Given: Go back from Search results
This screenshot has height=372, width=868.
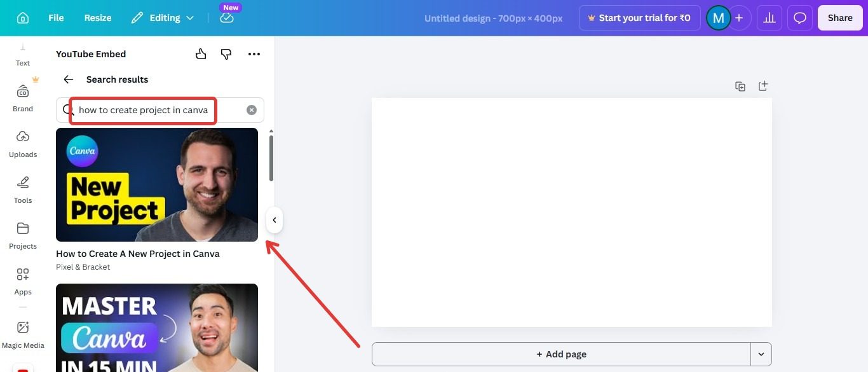Looking at the screenshot, I should pos(69,79).
